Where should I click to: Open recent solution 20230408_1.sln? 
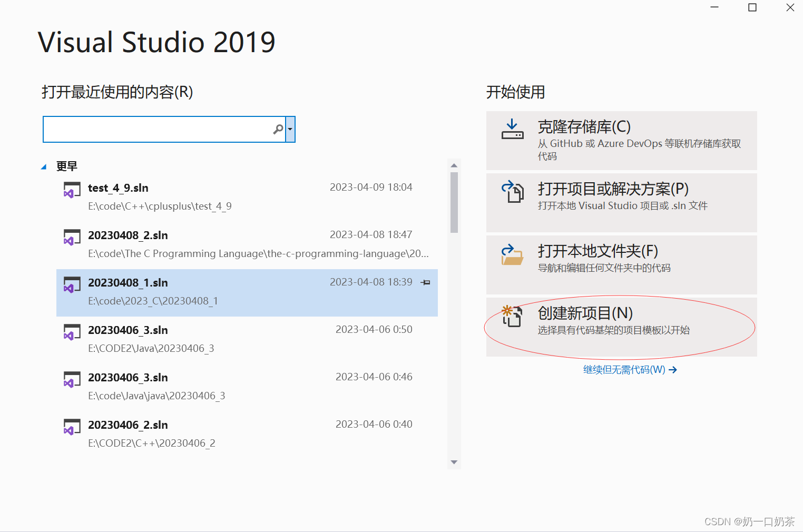[x=247, y=293]
